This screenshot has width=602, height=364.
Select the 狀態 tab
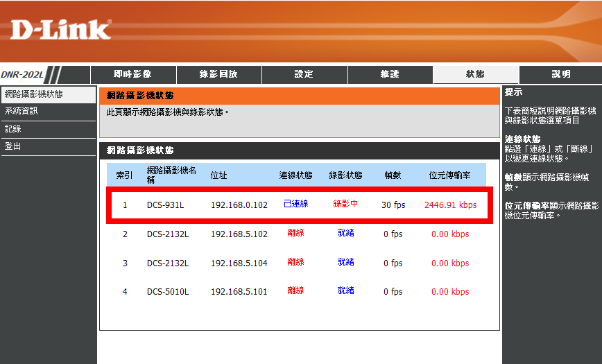476,74
